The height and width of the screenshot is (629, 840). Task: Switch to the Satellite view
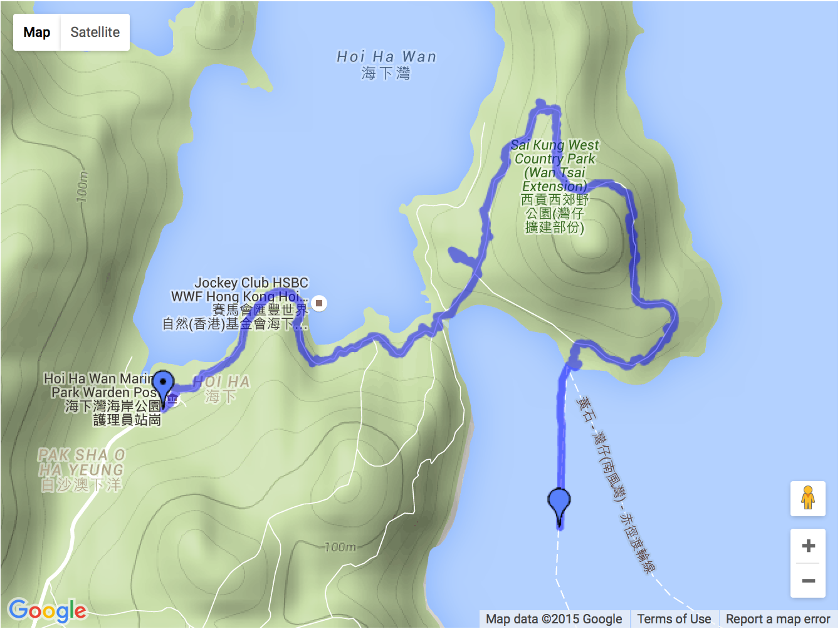(x=95, y=33)
